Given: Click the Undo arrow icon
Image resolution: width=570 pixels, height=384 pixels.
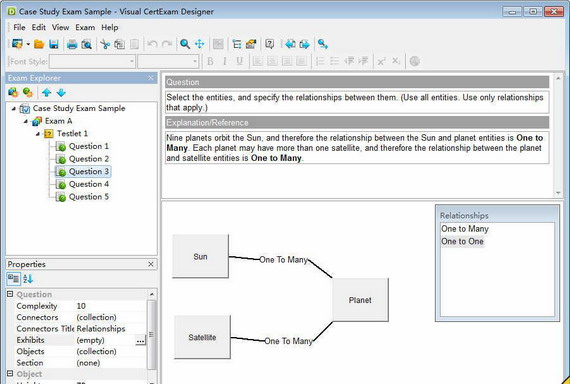Looking at the screenshot, I should pyautogui.click(x=152, y=44).
